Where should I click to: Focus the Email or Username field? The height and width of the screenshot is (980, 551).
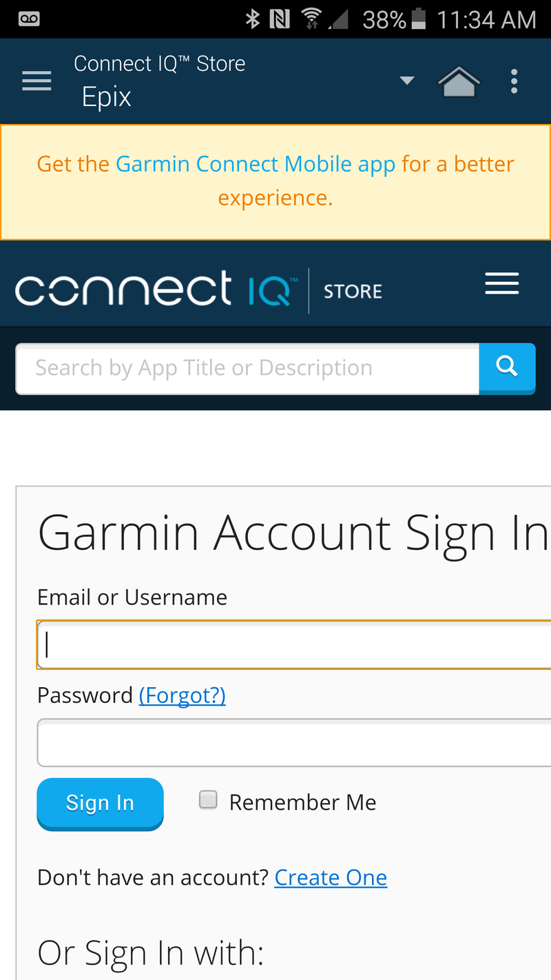294,645
